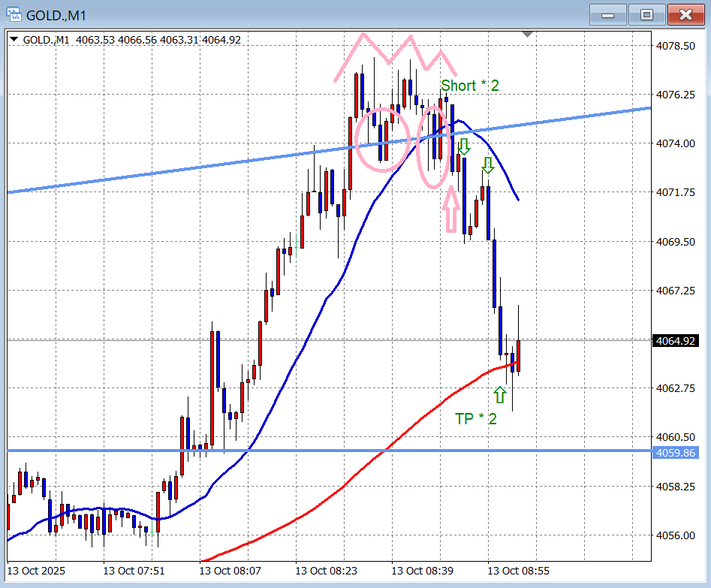
Task: Select the green down arrow directly below Short * 2
Action: click(463, 146)
